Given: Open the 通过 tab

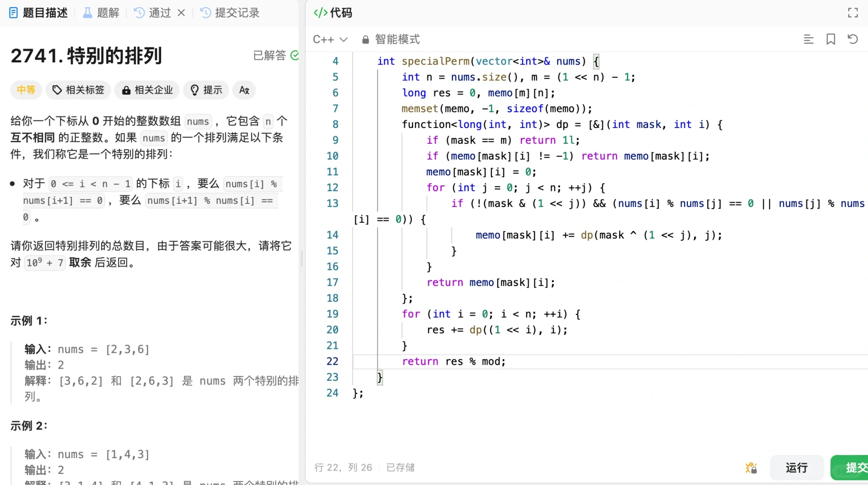Looking at the screenshot, I should 153,13.
